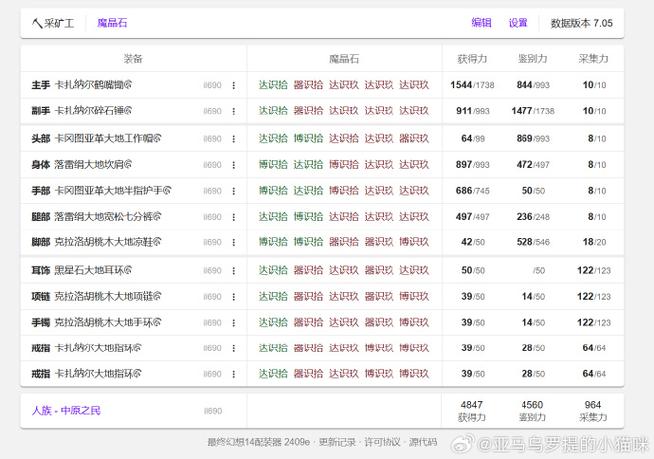Viewport: 654px width, 459px height.
Task: Open the 源代码 footer link
Action: coord(423,442)
